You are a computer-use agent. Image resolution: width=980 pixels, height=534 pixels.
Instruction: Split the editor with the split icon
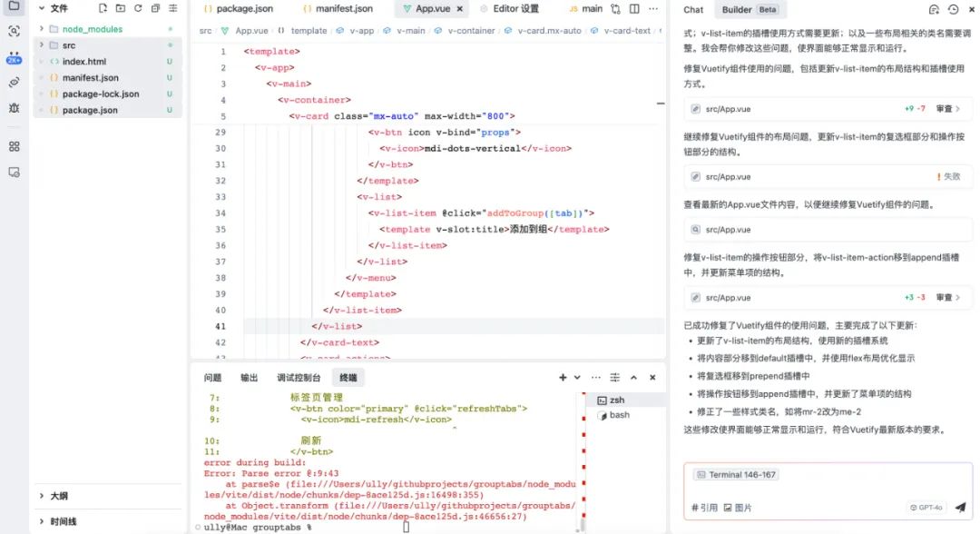tap(634, 9)
